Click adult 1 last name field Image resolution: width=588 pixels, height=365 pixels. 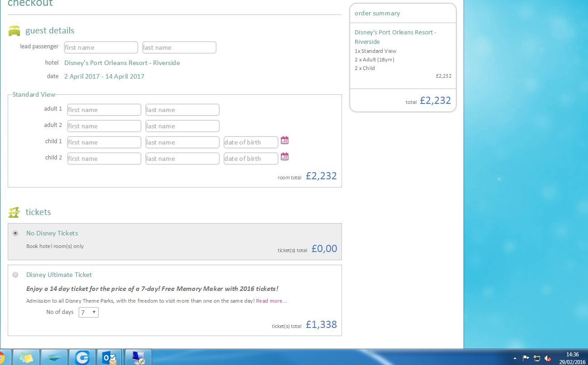(182, 110)
